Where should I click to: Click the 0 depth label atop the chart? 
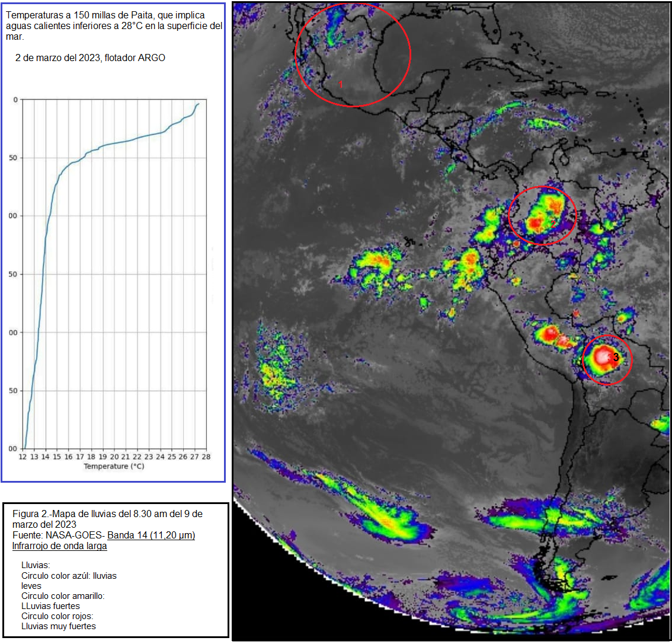coord(15,100)
